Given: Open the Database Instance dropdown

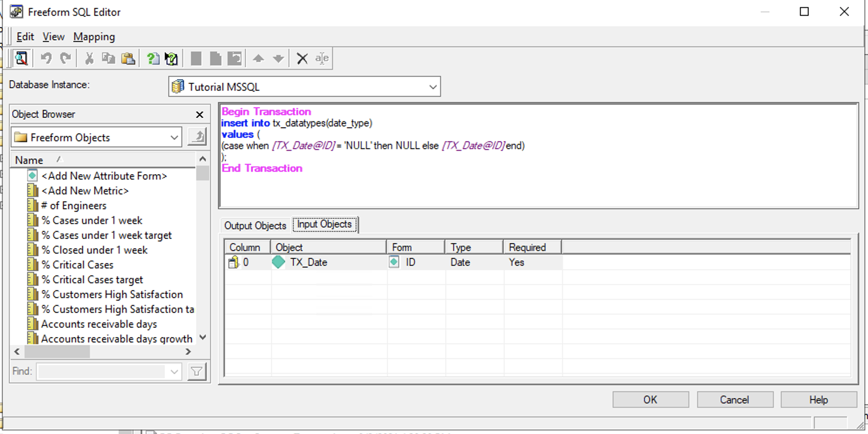Looking at the screenshot, I should coord(432,86).
